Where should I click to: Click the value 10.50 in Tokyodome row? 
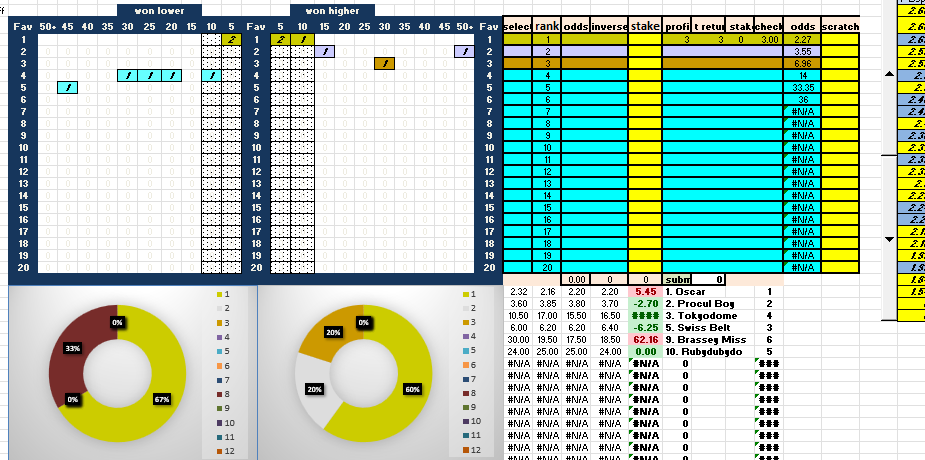pos(519,316)
